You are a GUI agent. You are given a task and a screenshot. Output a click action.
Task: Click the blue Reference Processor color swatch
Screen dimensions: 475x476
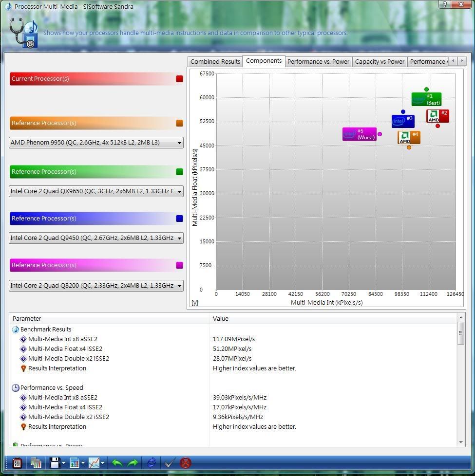pos(179,219)
